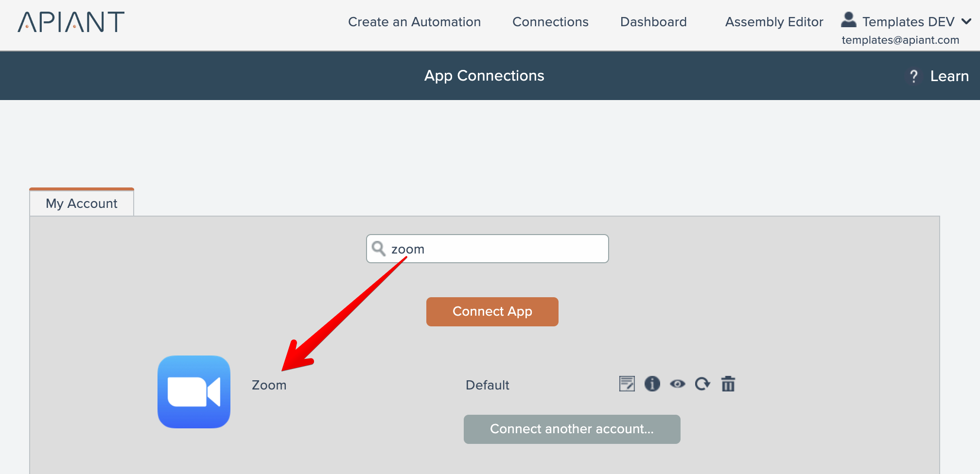This screenshot has width=980, height=474.
Task: Focus the app search field containing zoom
Action: 496,249
